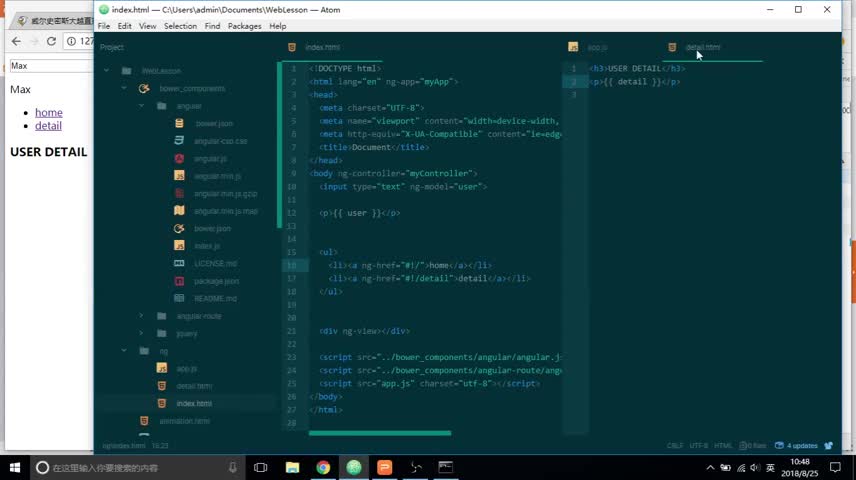Open app.js in the ng folder
The width and height of the screenshot is (856, 480).
coord(186,369)
